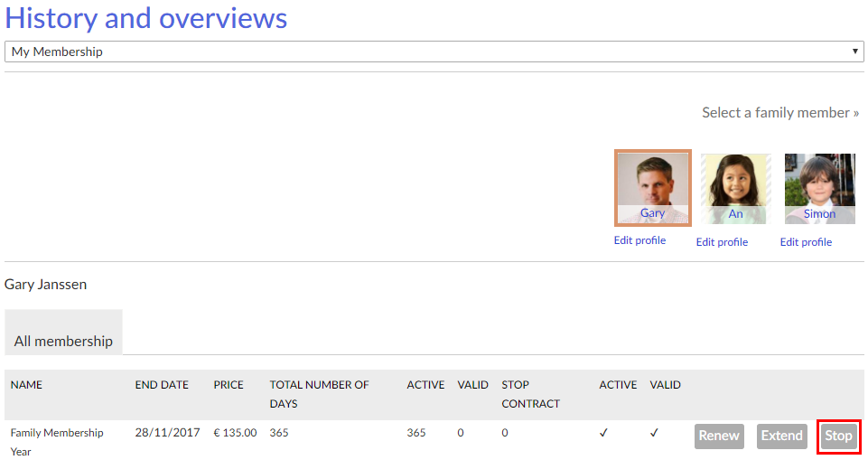Choose An's profile photo
Image resolution: width=868 pixels, height=460 pixels.
point(735,188)
